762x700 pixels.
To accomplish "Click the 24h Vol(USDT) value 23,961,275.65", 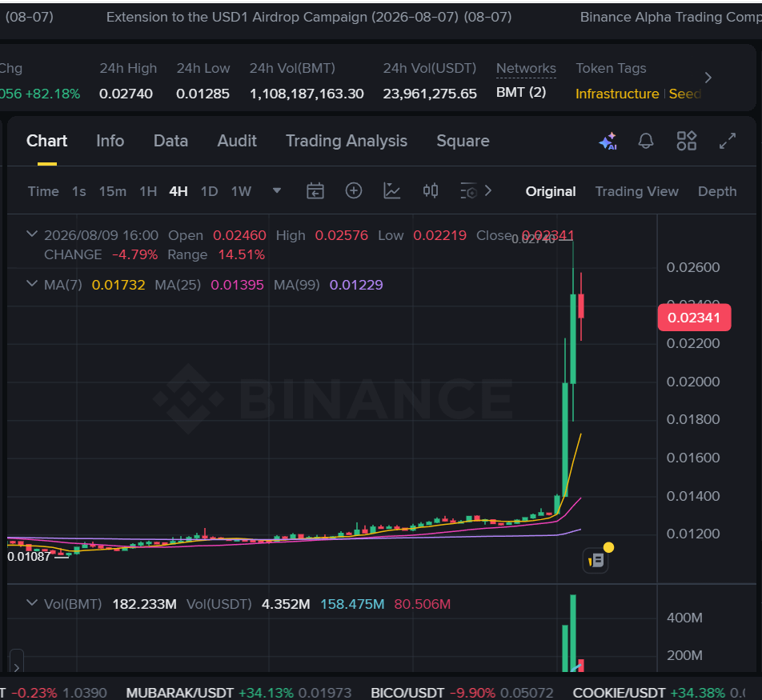I will click(430, 94).
